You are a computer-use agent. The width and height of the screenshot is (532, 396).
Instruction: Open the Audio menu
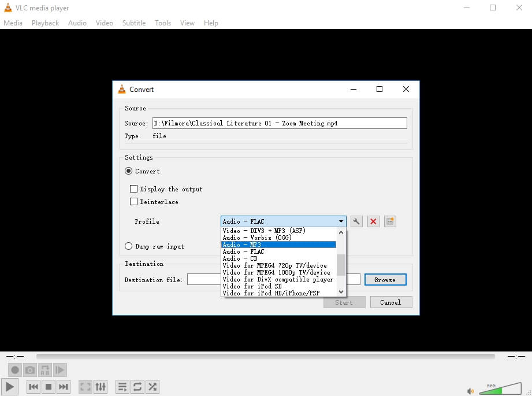tap(77, 23)
